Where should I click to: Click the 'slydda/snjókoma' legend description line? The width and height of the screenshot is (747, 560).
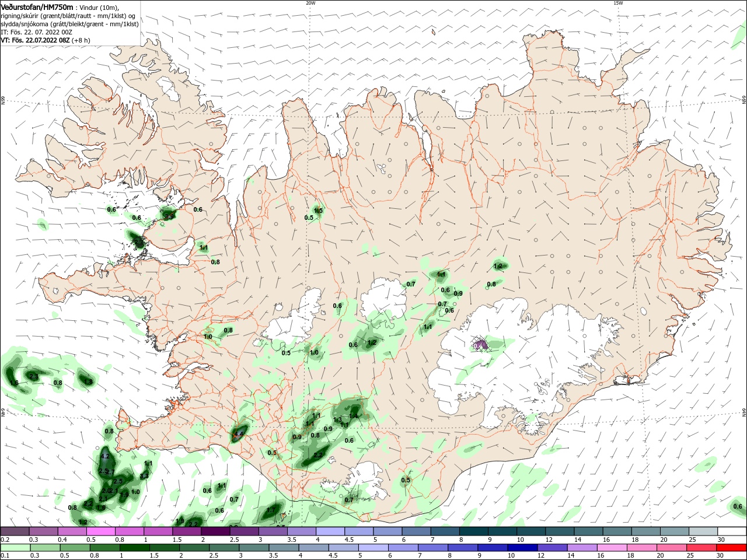(69, 24)
